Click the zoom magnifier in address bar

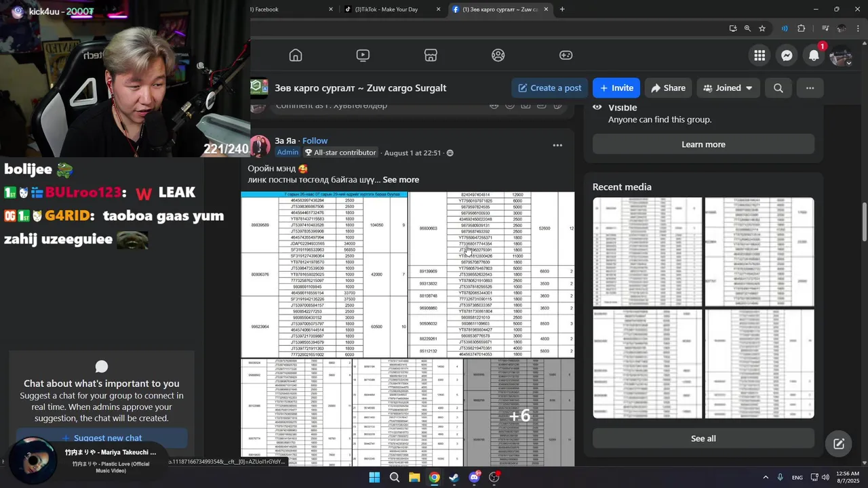(747, 28)
